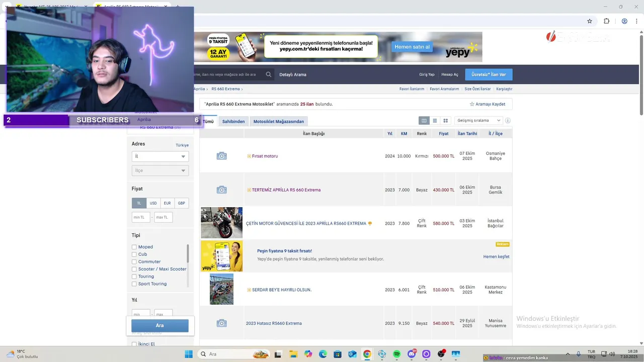
Task: Sort listings by İl / İlçe column
Action: pyautogui.click(x=496, y=134)
